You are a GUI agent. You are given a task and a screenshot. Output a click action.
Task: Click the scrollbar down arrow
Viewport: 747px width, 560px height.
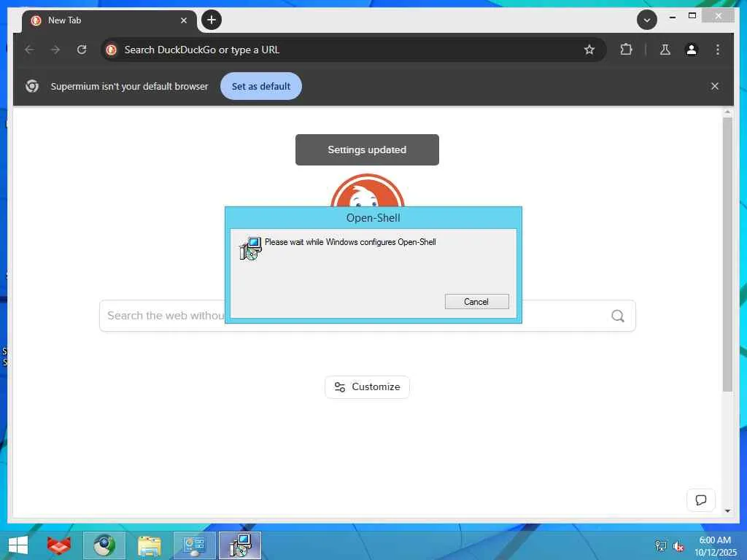pos(727,511)
